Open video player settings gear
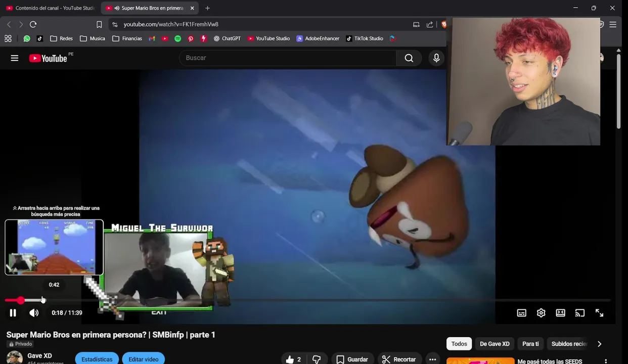 pyautogui.click(x=541, y=313)
